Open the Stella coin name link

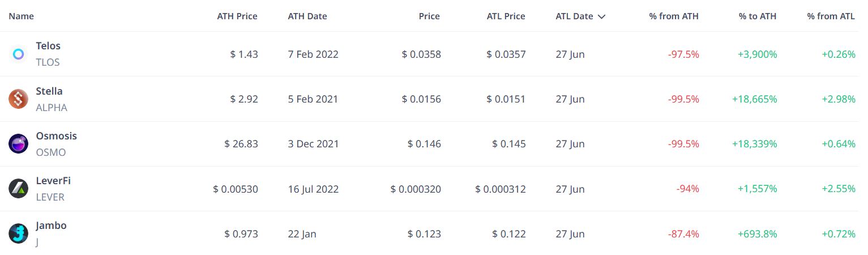point(49,91)
